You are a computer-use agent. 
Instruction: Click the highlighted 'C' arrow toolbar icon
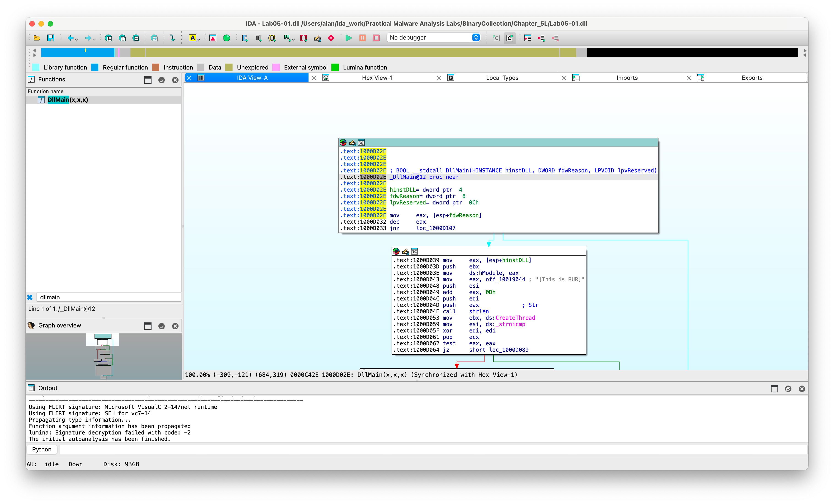click(510, 38)
